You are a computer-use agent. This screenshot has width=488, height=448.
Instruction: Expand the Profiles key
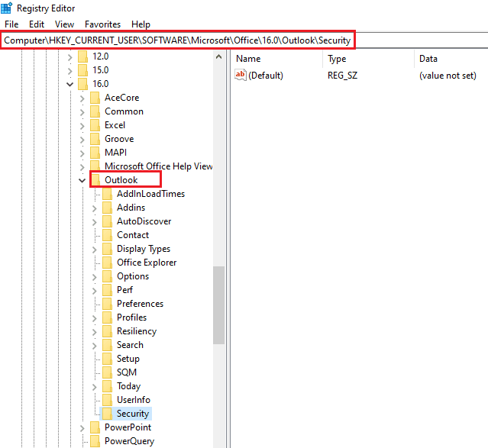[95, 318]
